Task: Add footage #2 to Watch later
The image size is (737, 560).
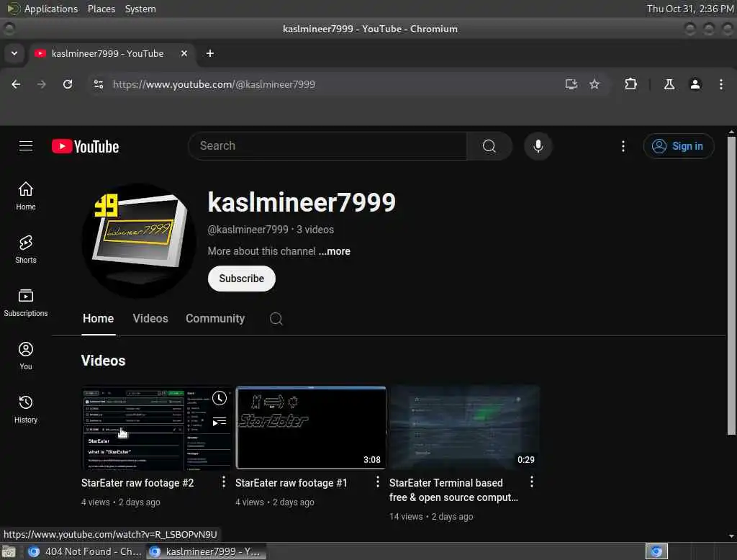Action: [x=219, y=398]
